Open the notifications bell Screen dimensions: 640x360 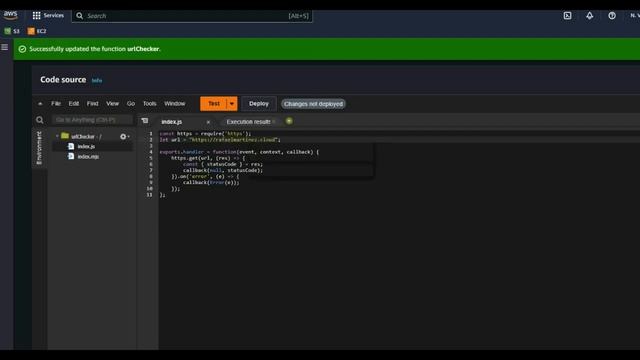tap(589, 16)
